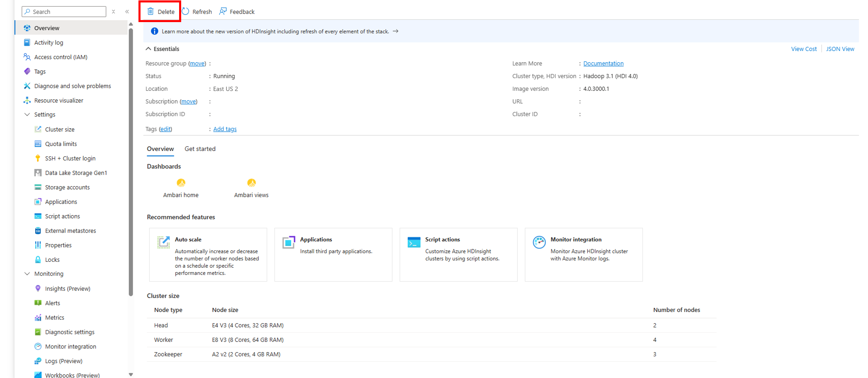Open the Documentation link
Viewport: 868px width, 378px height.
[x=603, y=63]
